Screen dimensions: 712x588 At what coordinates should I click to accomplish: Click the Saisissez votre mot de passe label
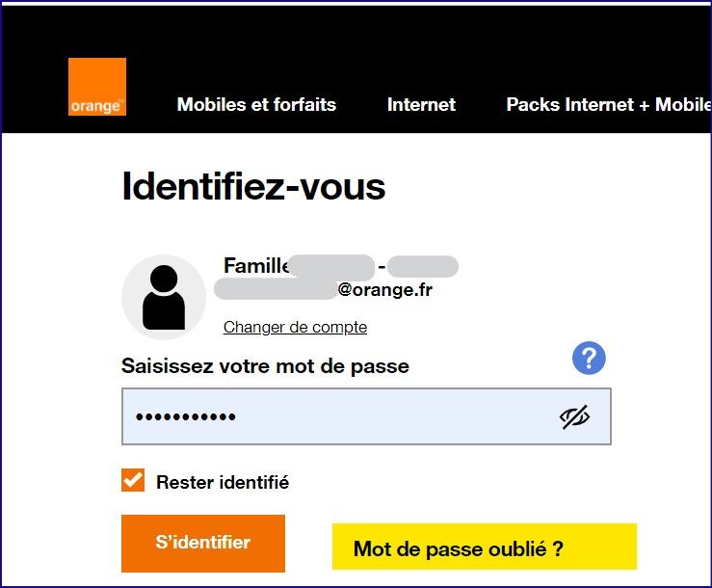pos(265,366)
